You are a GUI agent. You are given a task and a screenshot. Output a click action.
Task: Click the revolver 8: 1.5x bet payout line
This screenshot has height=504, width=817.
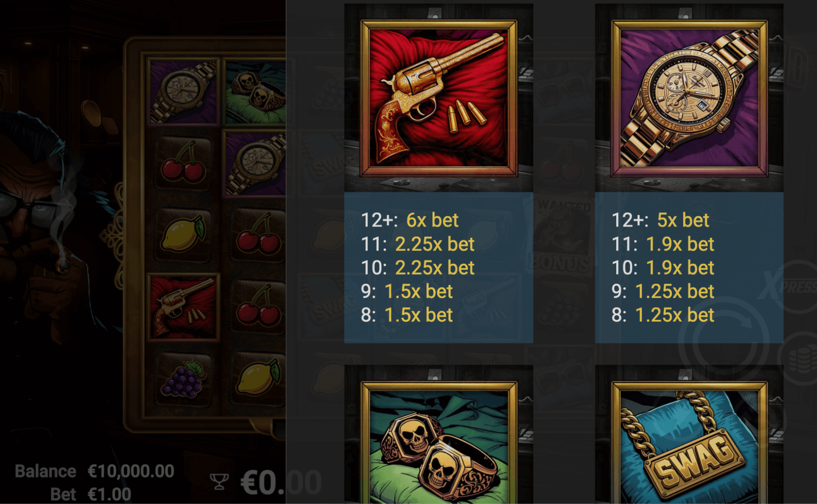[407, 315]
